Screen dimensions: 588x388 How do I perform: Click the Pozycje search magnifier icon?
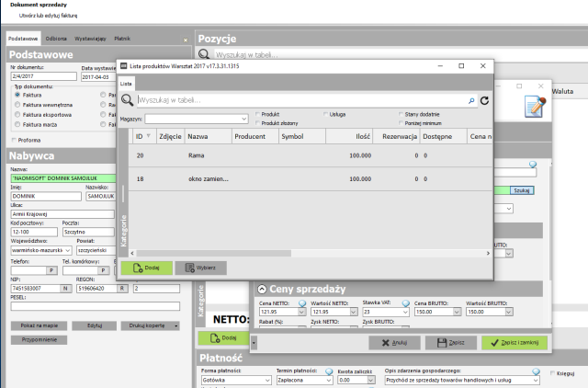[x=204, y=54]
